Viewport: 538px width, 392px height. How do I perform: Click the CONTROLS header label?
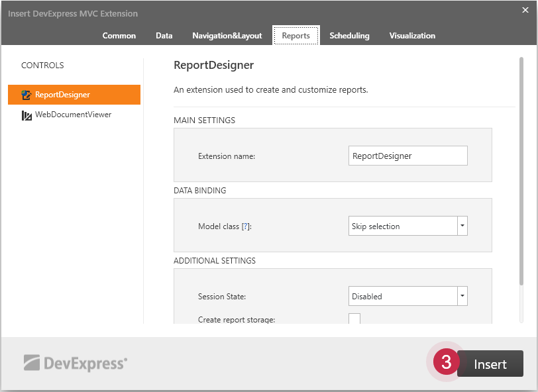tap(42, 66)
